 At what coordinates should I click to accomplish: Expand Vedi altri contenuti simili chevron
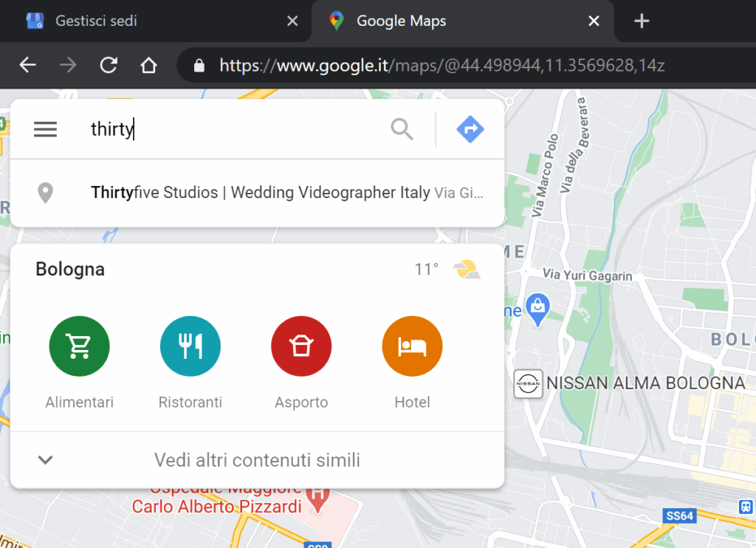(x=46, y=460)
